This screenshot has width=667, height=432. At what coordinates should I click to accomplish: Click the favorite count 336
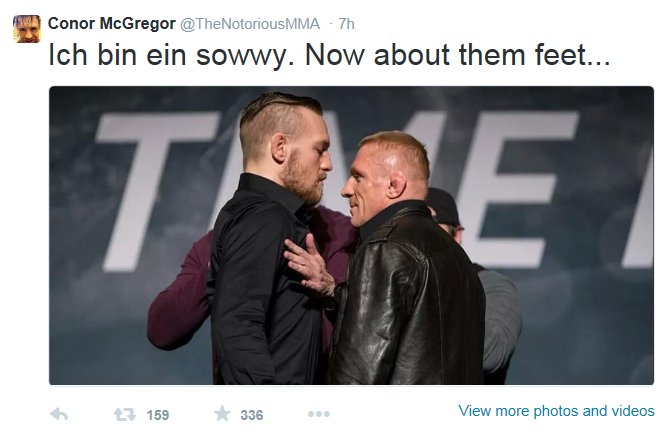252,415
